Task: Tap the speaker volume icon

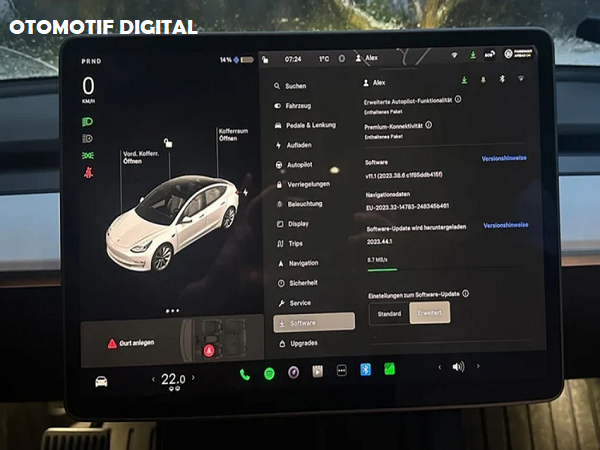Action: tap(458, 367)
